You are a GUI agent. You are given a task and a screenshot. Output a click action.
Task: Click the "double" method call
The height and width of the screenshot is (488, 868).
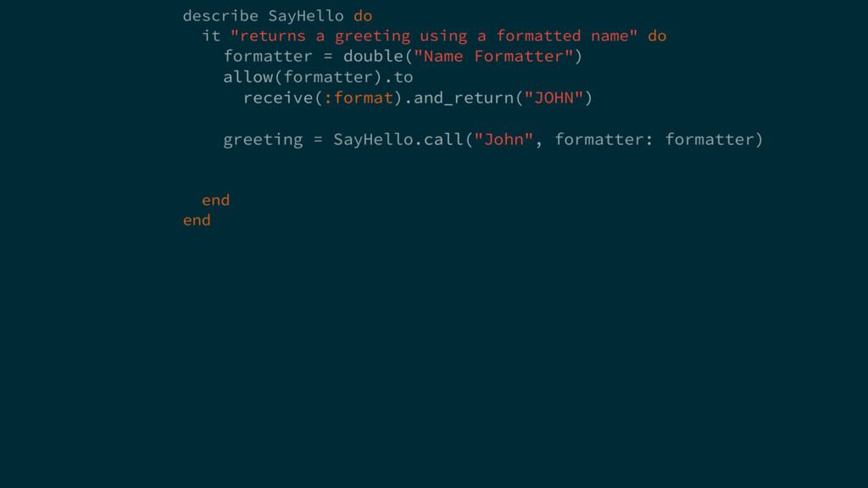(x=372, y=57)
